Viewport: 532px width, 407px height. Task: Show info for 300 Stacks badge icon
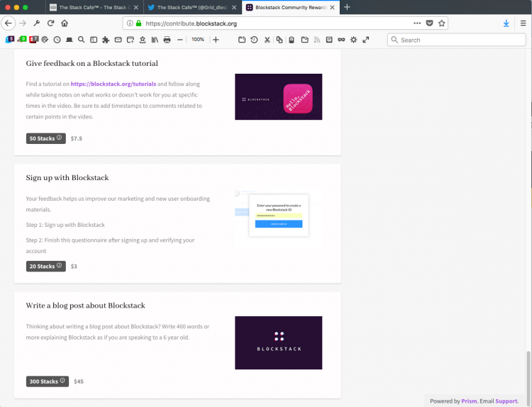coord(62,381)
